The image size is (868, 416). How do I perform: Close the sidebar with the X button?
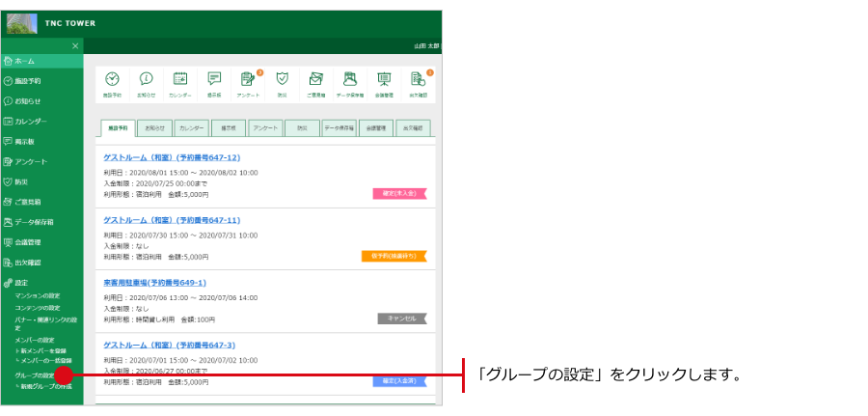(75, 46)
